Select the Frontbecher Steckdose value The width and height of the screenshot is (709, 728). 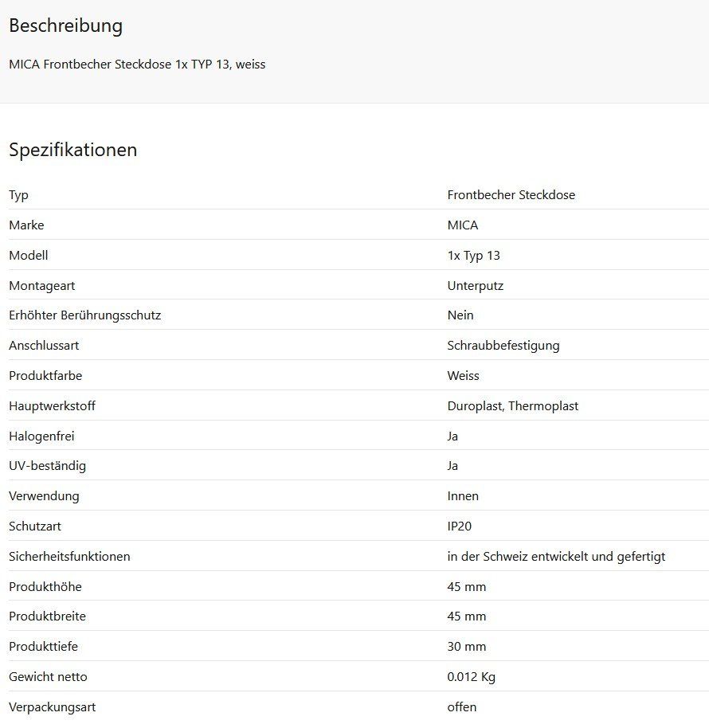click(x=511, y=195)
